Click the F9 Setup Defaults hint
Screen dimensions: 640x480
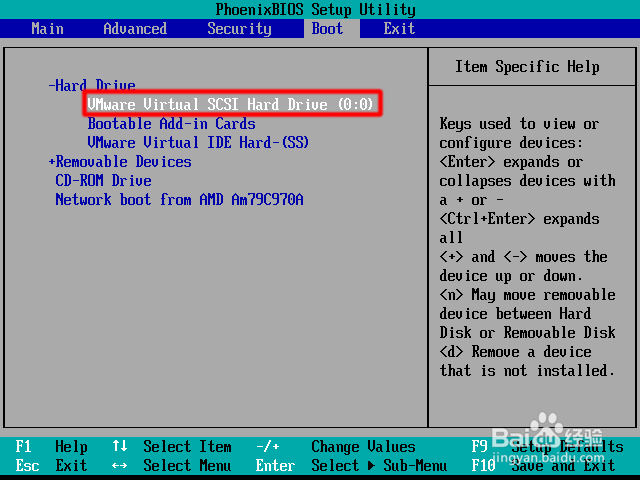(547, 447)
